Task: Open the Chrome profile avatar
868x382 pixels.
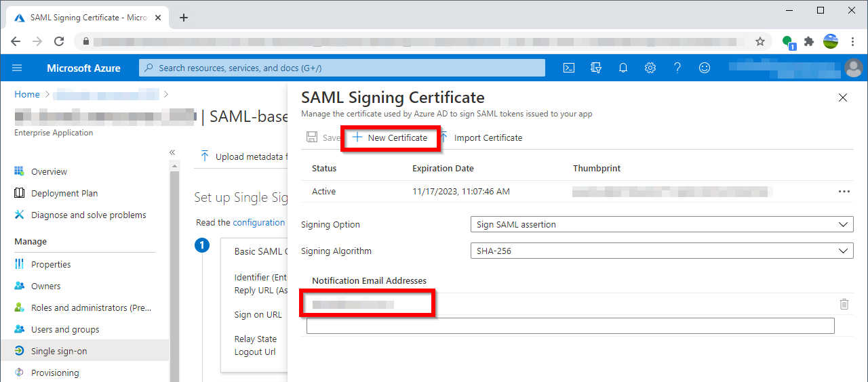Action: point(831,41)
